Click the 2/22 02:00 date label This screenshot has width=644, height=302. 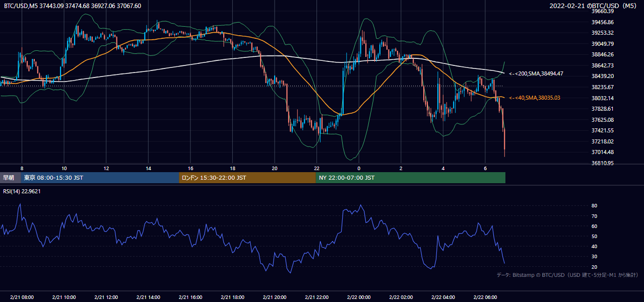click(x=401, y=297)
